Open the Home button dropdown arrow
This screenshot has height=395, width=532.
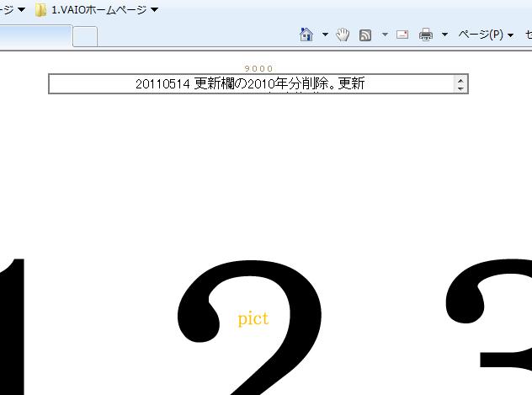tap(325, 35)
